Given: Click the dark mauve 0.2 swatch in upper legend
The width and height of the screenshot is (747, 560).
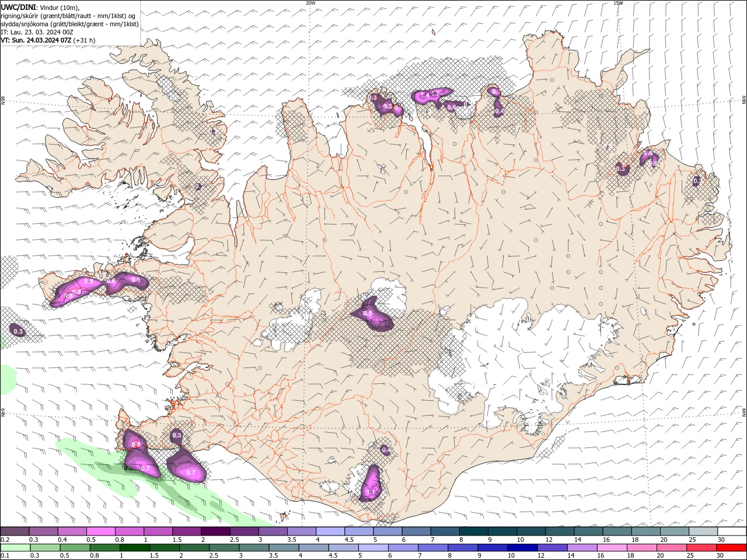Looking at the screenshot, I should (x=15, y=531).
